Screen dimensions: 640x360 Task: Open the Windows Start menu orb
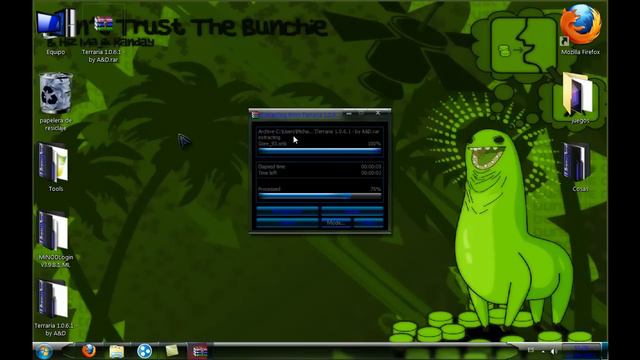pos(44,351)
